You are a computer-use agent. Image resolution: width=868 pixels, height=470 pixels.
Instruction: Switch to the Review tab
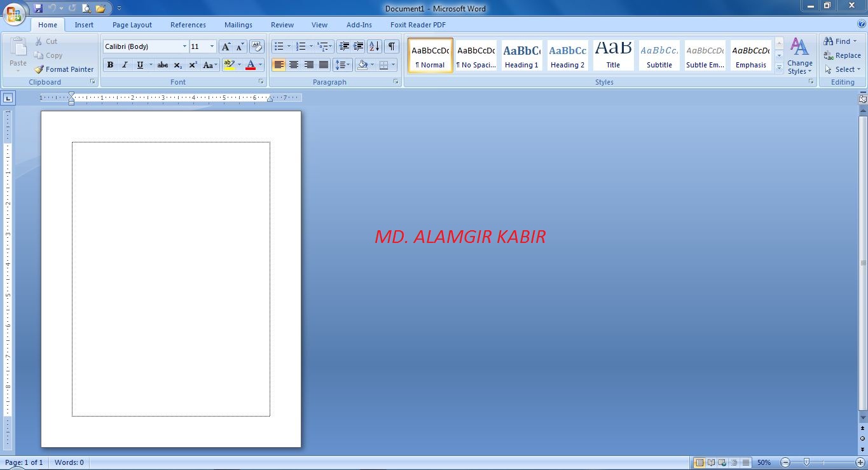click(282, 25)
